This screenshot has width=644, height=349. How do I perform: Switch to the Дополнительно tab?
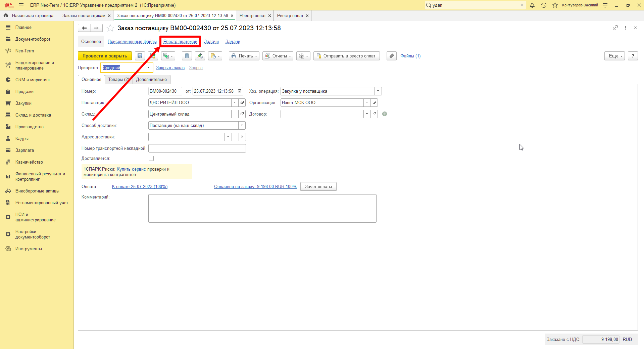tap(151, 80)
